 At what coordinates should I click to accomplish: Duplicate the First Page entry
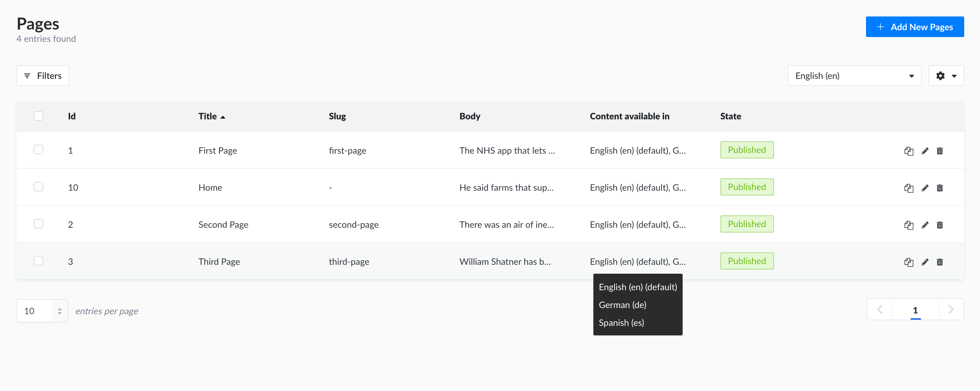909,151
